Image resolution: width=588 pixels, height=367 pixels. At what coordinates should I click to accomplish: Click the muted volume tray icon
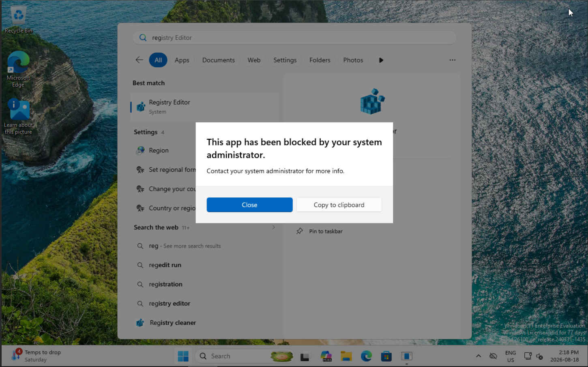point(540,356)
